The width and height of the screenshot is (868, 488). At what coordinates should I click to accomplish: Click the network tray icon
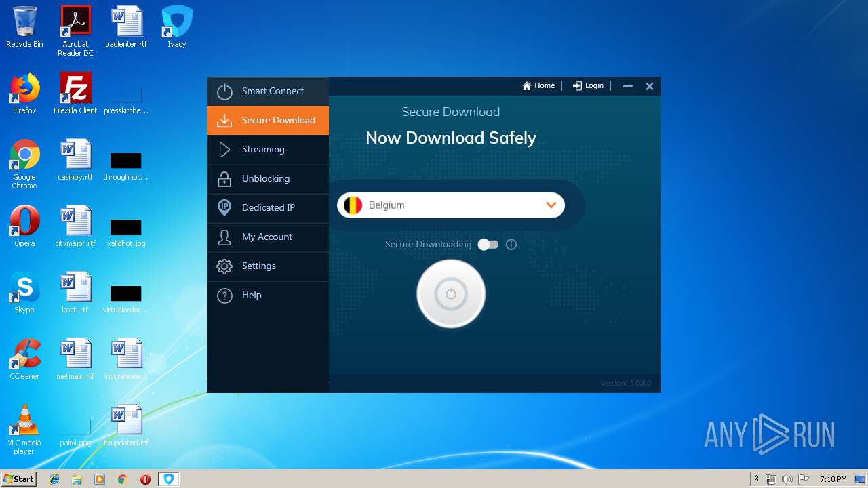771,479
